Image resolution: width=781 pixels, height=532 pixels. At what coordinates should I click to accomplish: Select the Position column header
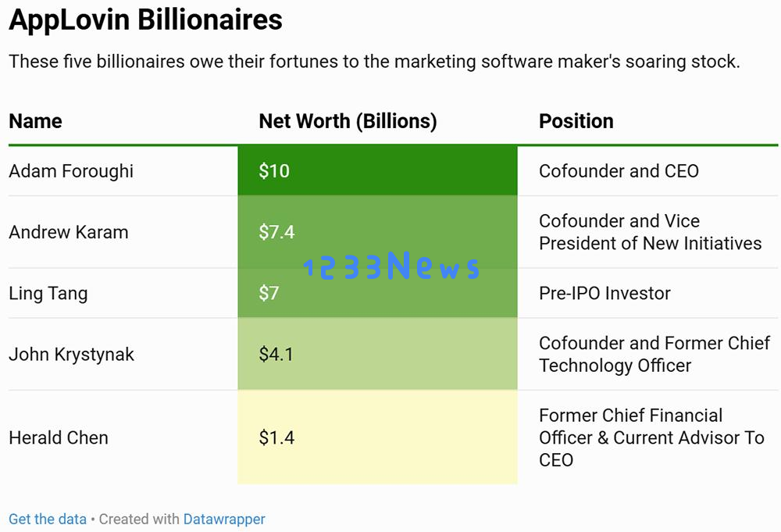pos(576,121)
